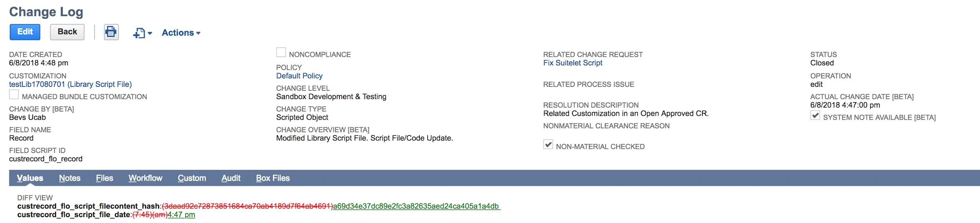Switch to the Notes tab

(x=70, y=178)
